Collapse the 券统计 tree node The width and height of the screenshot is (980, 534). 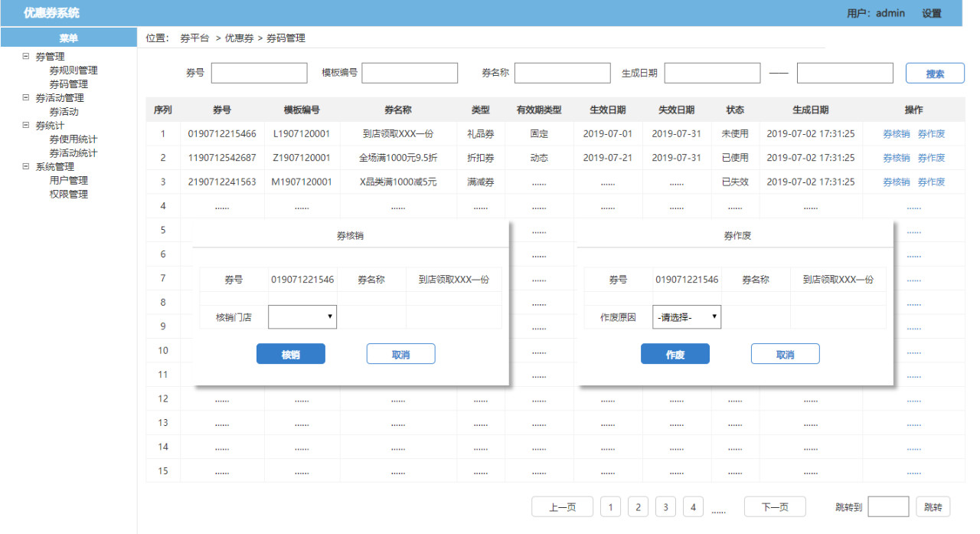pyautogui.click(x=26, y=126)
